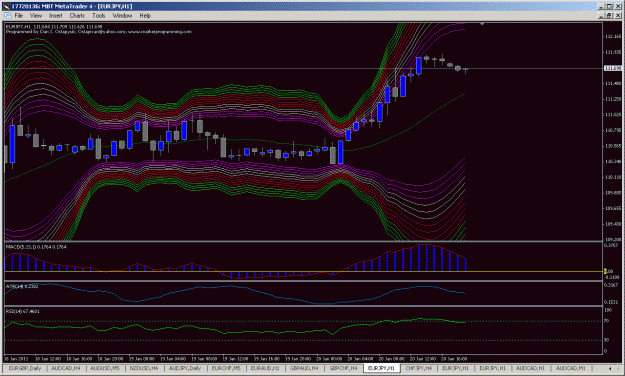Select the RSI(14) indicator label
Viewport: 625px width, 376px height.
tap(22, 311)
